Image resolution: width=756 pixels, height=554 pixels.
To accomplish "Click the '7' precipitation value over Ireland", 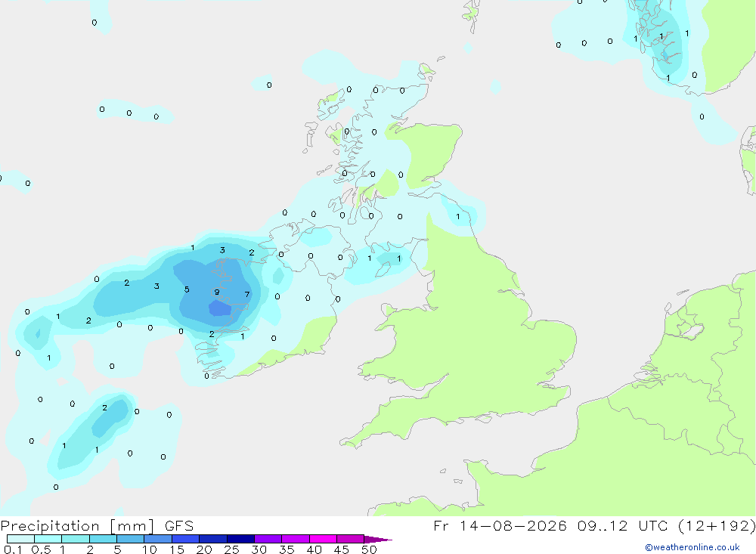I will coord(247,294).
